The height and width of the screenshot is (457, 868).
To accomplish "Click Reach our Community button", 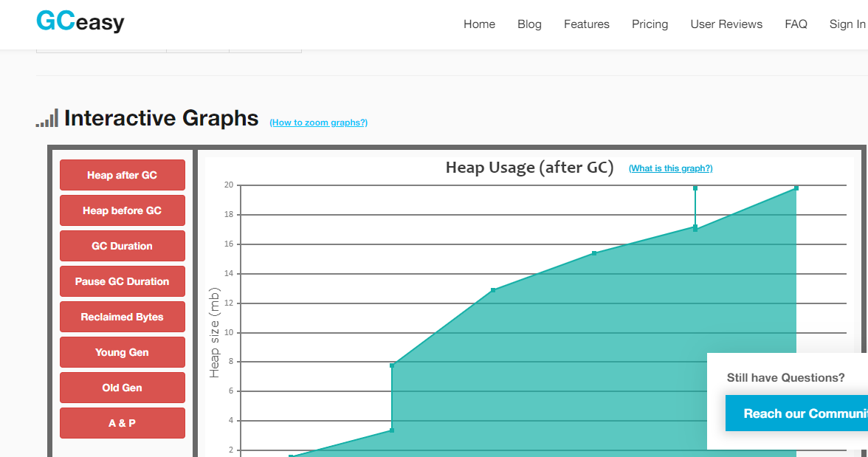I will tap(796, 413).
